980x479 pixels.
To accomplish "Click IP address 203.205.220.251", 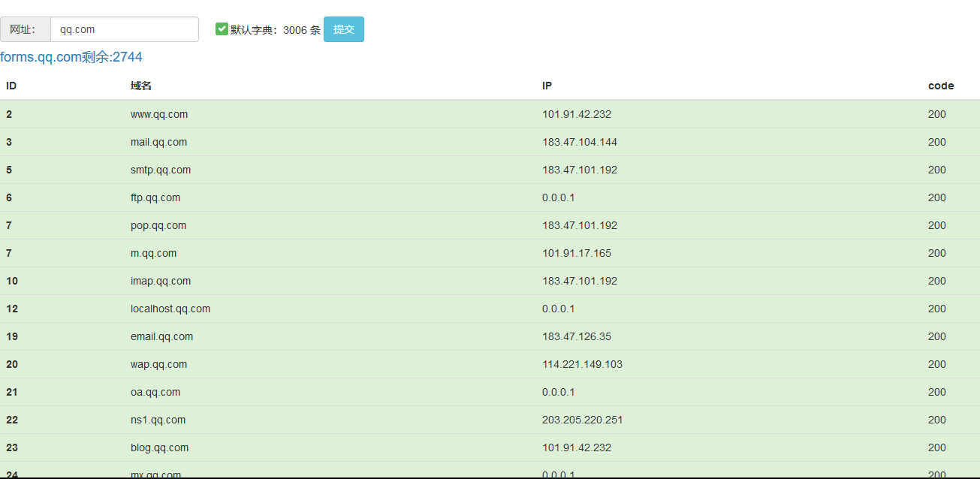I will 582,420.
